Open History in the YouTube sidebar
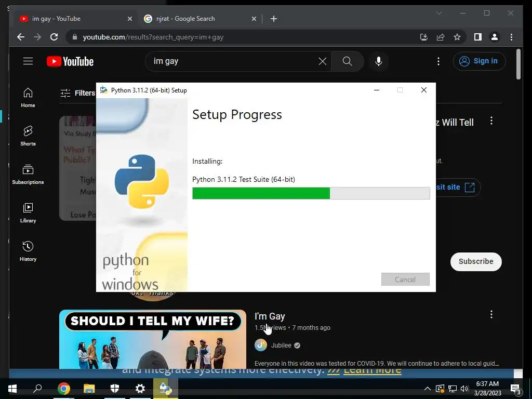 click(x=28, y=251)
